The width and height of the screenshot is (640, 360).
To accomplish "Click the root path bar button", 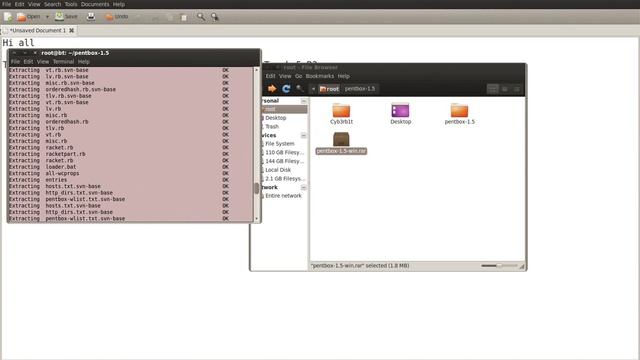I will [329, 89].
